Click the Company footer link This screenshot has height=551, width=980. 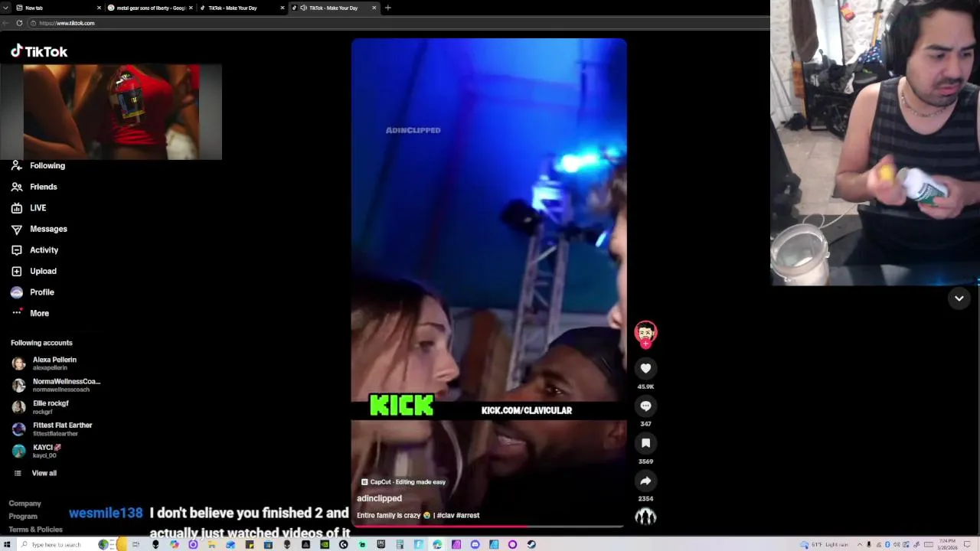tap(24, 504)
